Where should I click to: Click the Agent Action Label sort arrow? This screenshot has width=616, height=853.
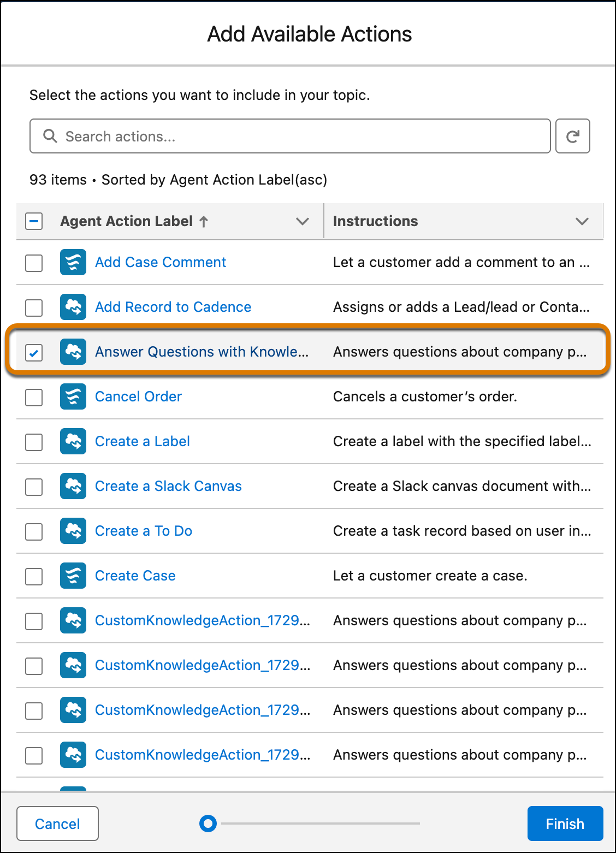pos(203,221)
